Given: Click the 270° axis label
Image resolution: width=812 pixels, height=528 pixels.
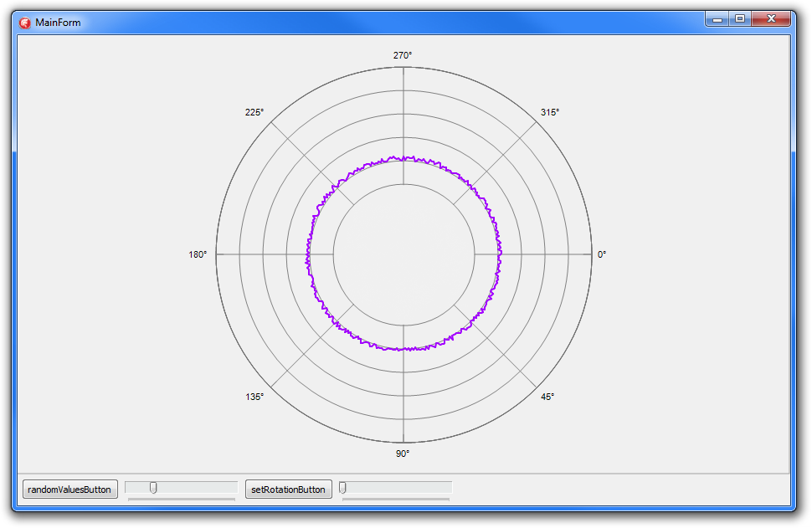Looking at the screenshot, I should click(403, 55).
